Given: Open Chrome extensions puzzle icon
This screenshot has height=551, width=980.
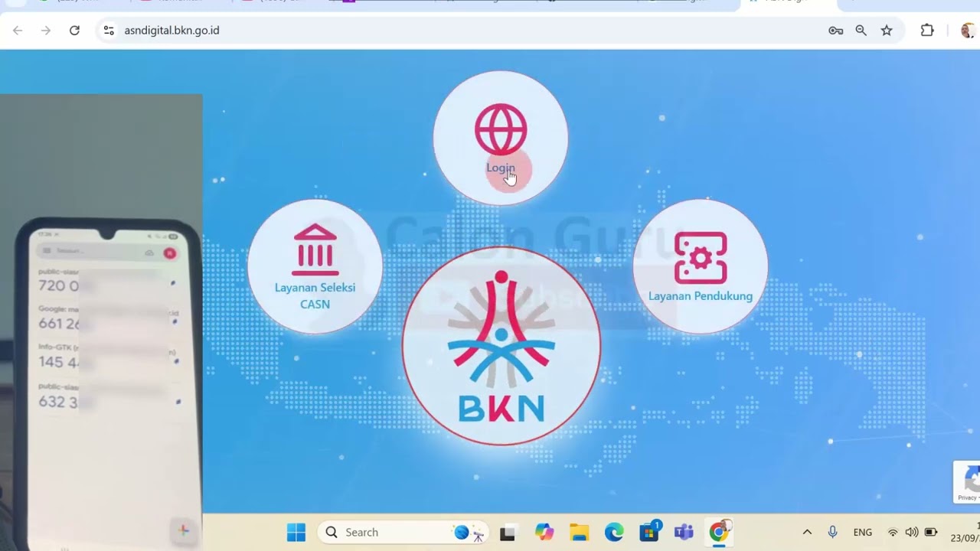Looking at the screenshot, I should [927, 31].
